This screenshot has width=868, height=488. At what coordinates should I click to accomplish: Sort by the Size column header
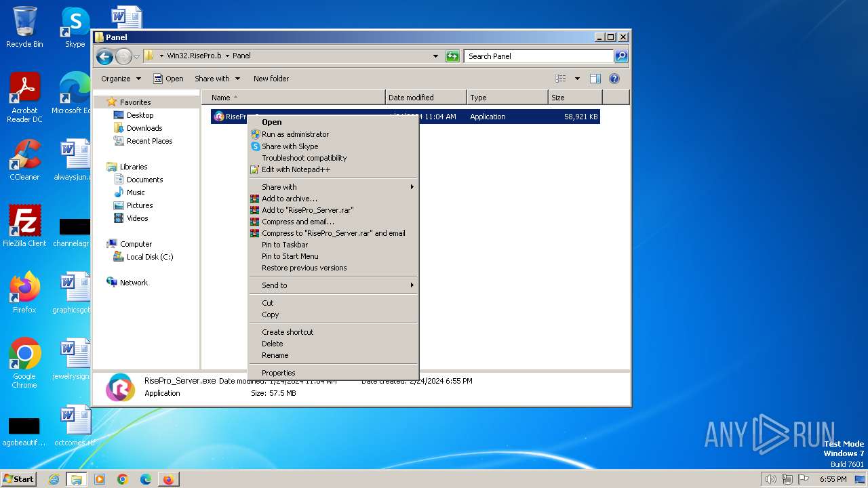(575, 98)
